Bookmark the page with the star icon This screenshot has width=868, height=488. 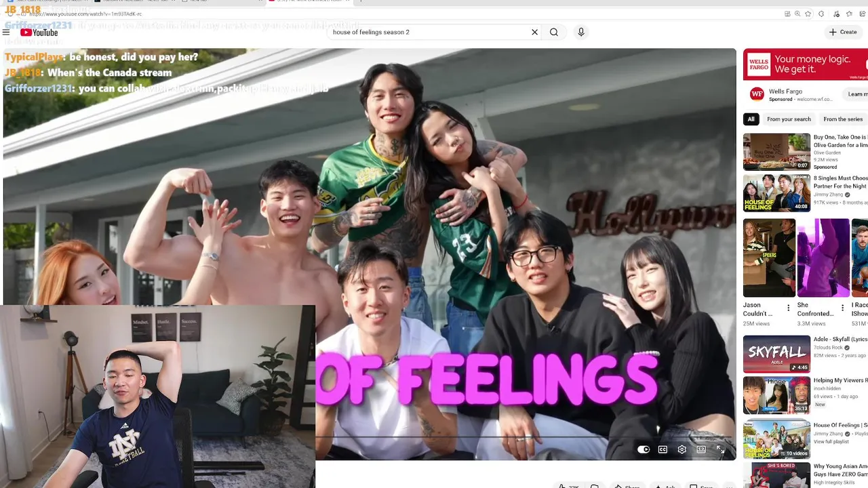coord(808,14)
